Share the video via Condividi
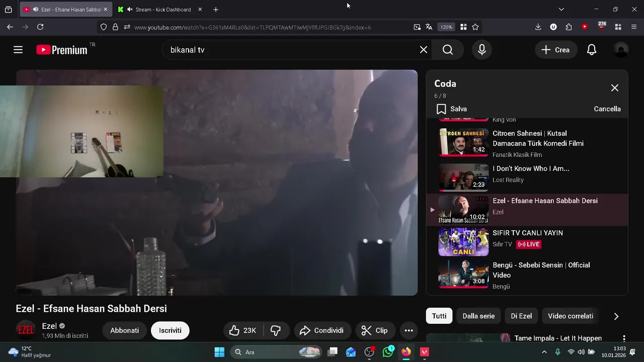Image resolution: width=644 pixels, height=362 pixels. pos(322,330)
